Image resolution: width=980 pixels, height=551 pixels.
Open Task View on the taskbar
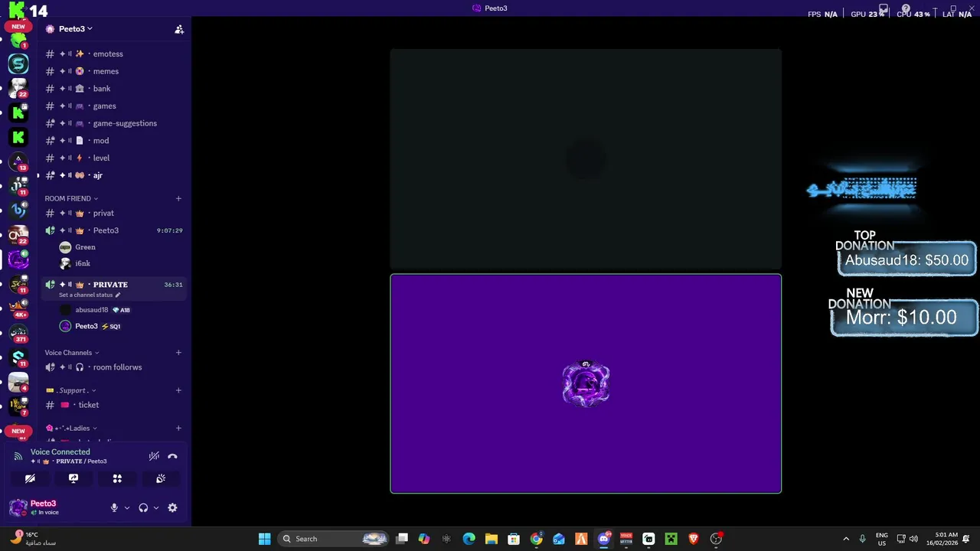tap(402, 539)
